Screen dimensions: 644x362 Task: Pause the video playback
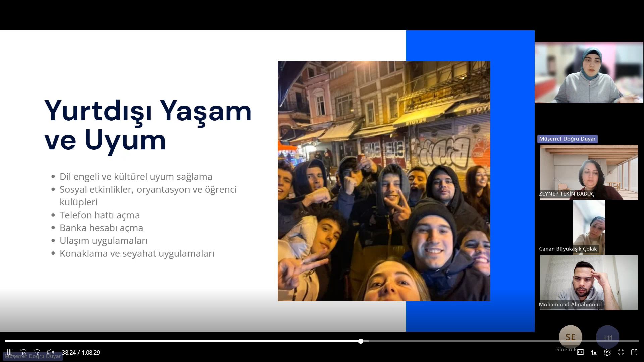click(10, 352)
